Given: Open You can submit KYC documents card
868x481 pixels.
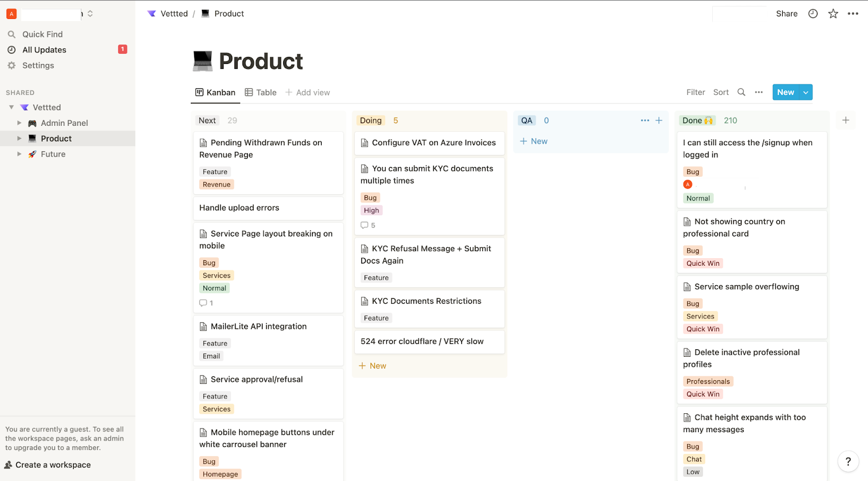Looking at the screenshot, I should click(x=430, y=196).
